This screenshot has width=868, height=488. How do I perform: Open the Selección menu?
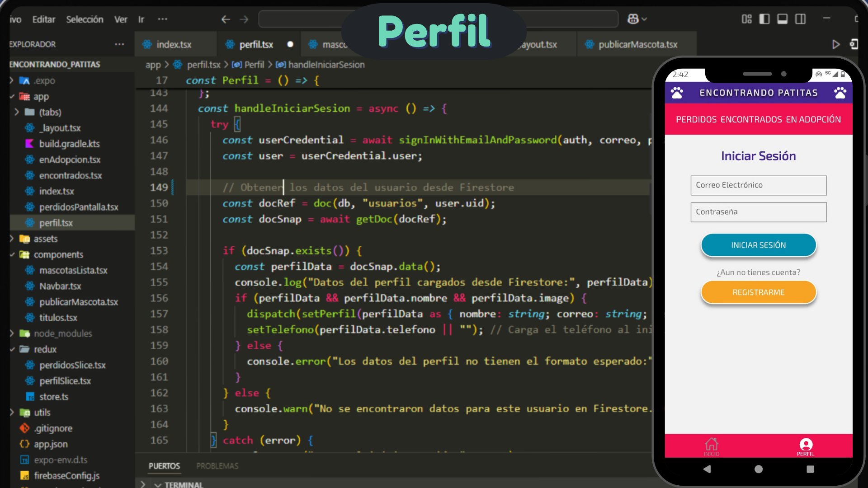[x=85, y=19]
